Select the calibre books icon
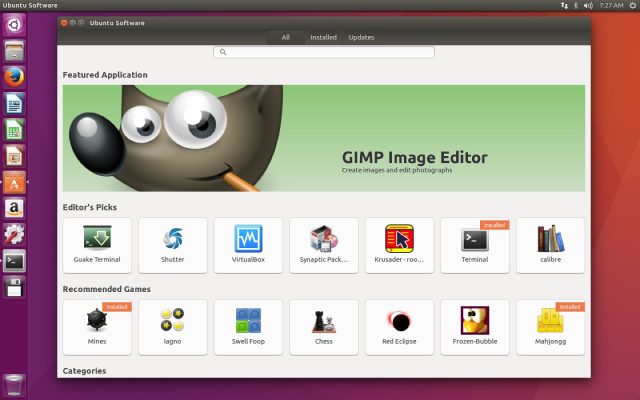The height and width of the screenshot is (400, 640). 550,239
